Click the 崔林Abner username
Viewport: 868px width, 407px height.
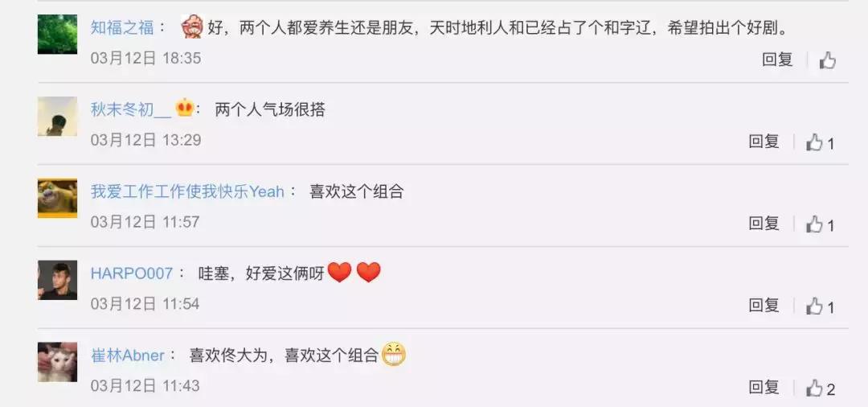(128, 356)
